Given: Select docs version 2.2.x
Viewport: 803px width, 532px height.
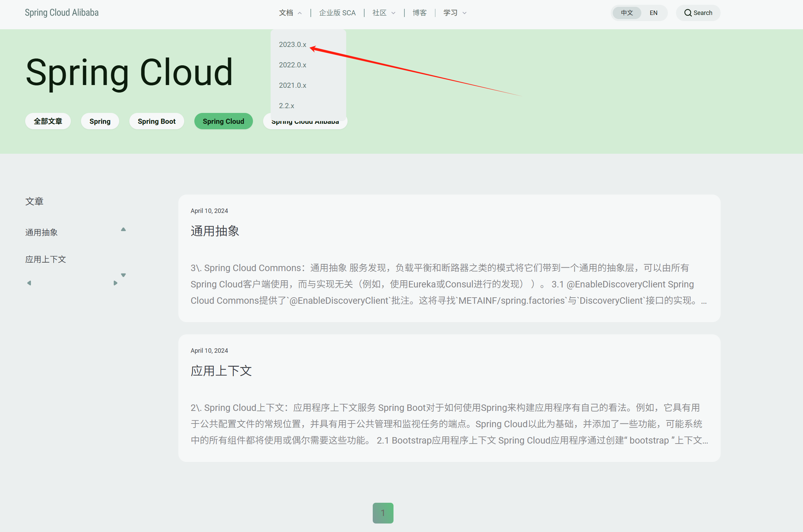Looking at the screenshot, I should pos(287,106).
